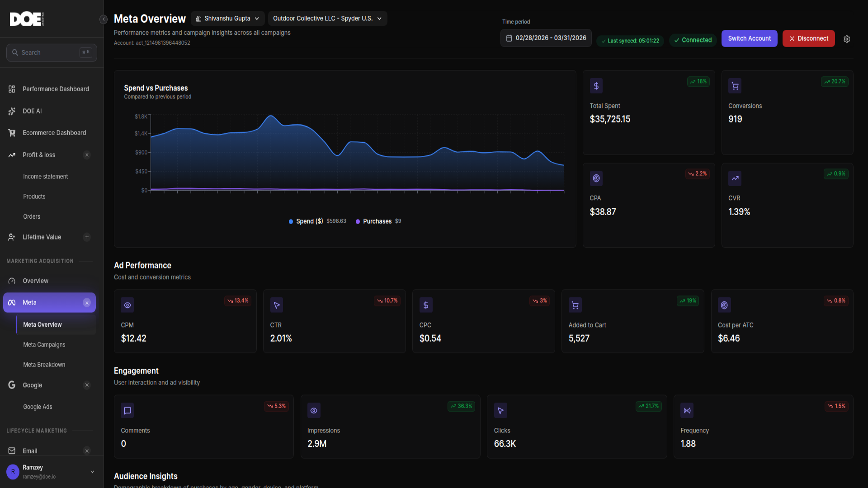This screenshot has width=868, height=488.
Task: Open the time period date range picker
Action: point(546,38)
